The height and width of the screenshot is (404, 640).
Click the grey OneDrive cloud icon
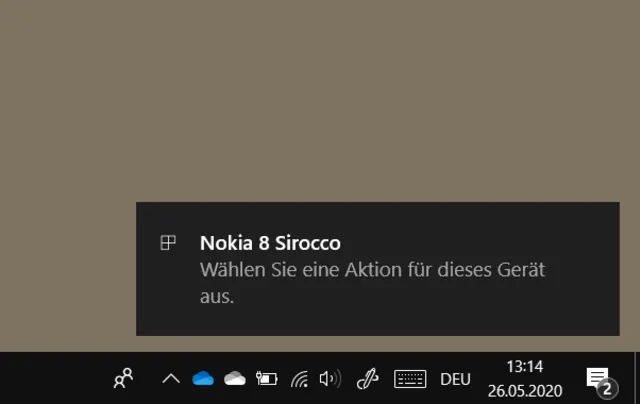coord(235,378)
